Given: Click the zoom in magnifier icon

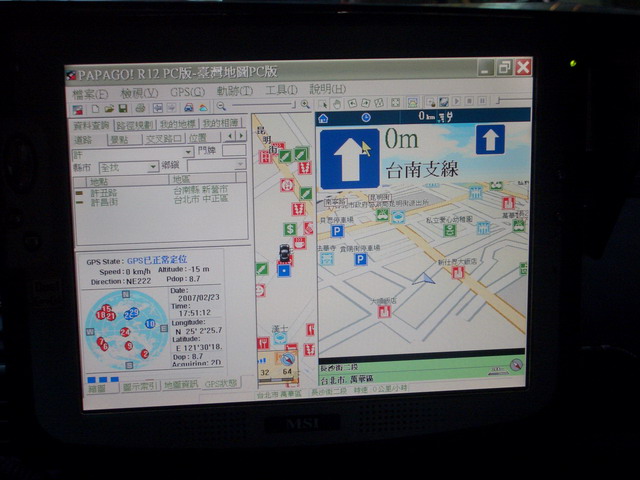Looking at the screenshot, I should pos(305,104).
